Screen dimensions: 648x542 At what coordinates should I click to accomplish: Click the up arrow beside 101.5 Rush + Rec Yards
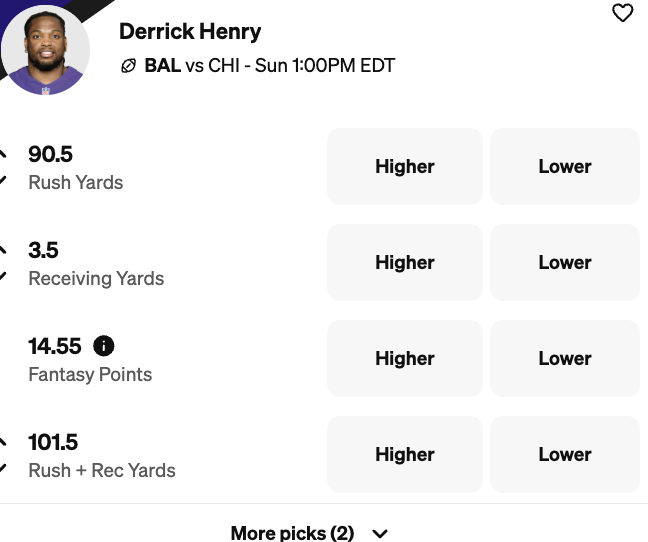pyautogui.click(x=3, y=441)
